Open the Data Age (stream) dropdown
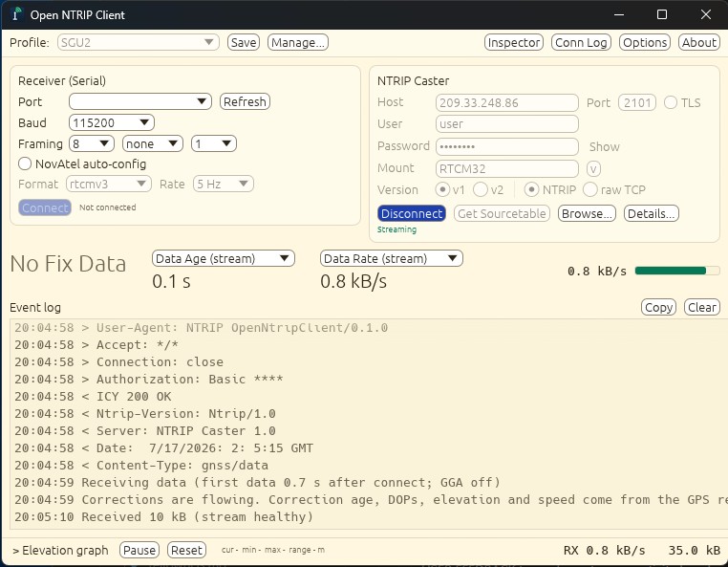This screenshot has width=728, height=567. coord(224,258)
